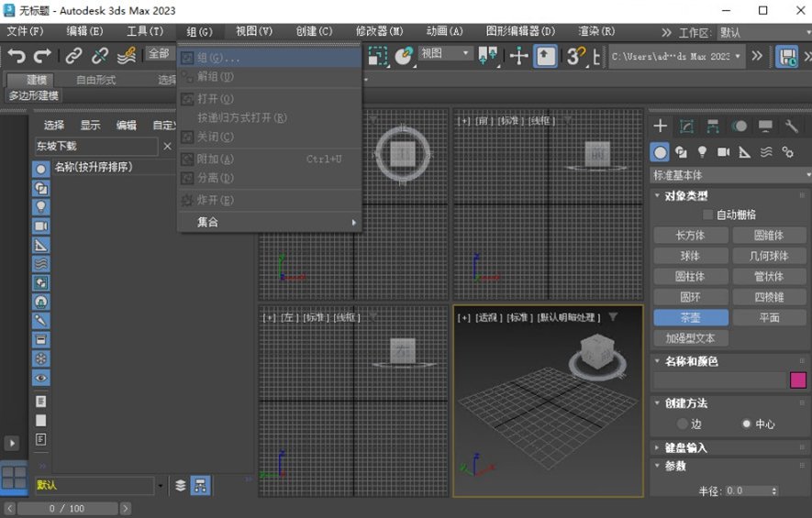
Task: Select the Shapes category icon
Action: (x=682, y=152)
